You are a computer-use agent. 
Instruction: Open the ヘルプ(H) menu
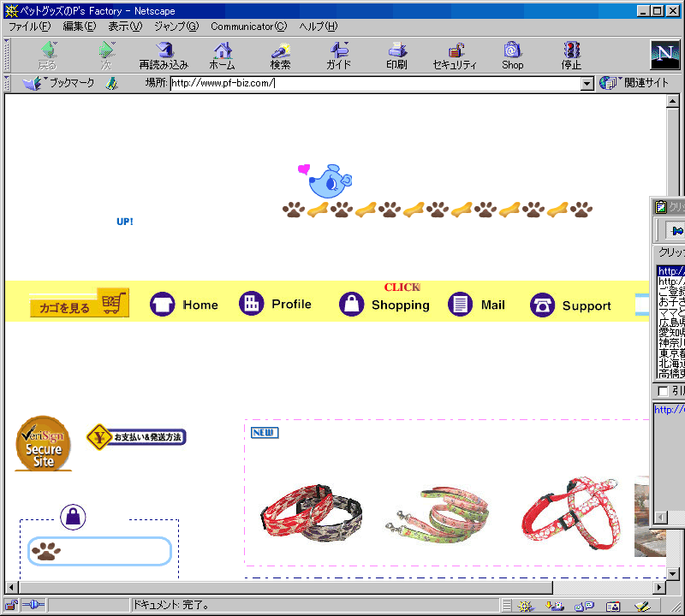pos(319,27)
